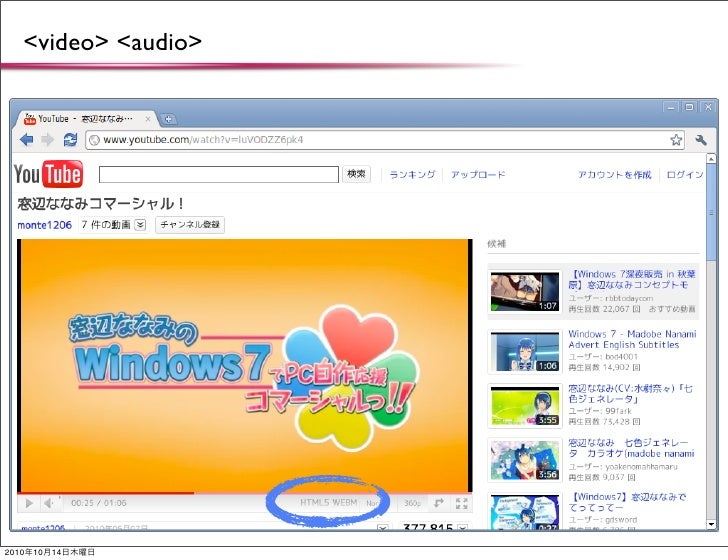The height and width of the screenshot is (560, 728).
Task: Open the 3:55 七色ジェネレータ thumbnail
Action: [x=525, y=406]
